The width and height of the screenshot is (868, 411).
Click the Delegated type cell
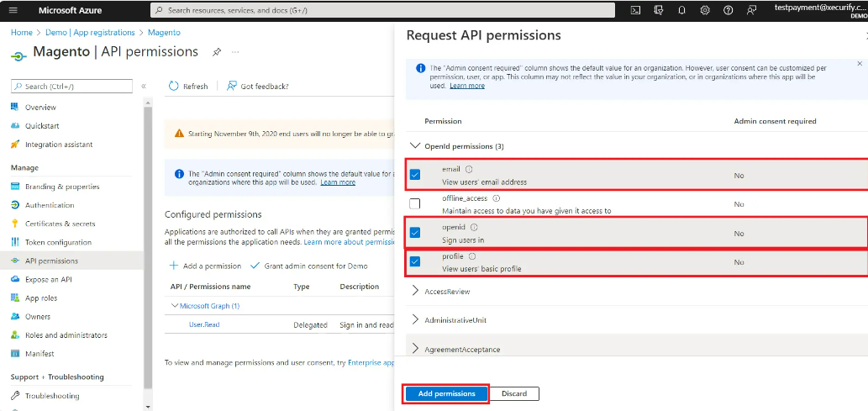(310, 325)
